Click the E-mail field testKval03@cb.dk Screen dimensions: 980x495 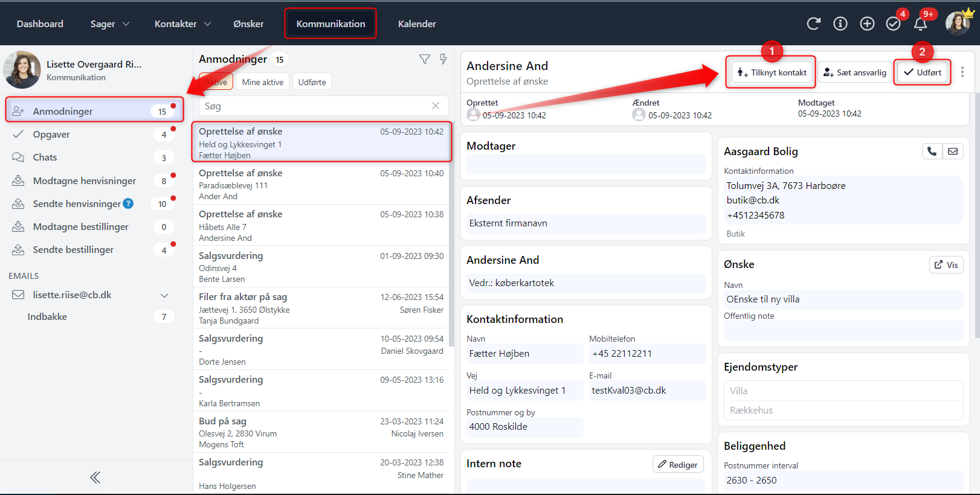[x=647, y=391]
